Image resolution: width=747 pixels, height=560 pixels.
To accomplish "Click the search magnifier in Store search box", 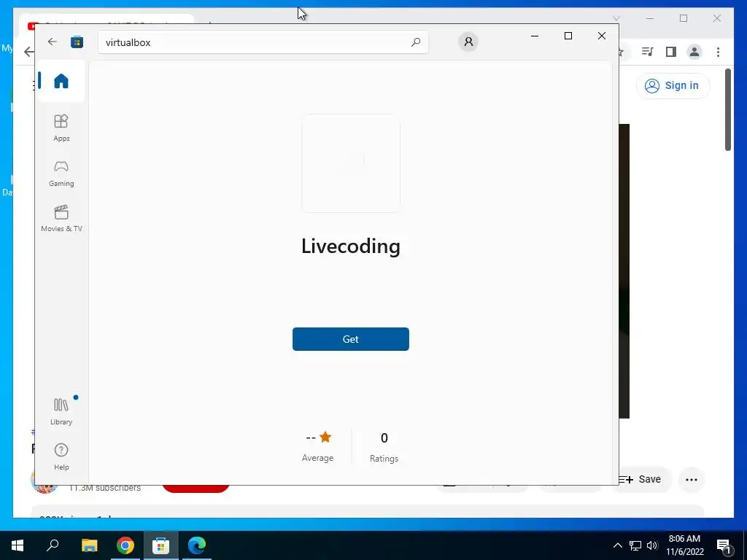I will [x=415, y=42].
